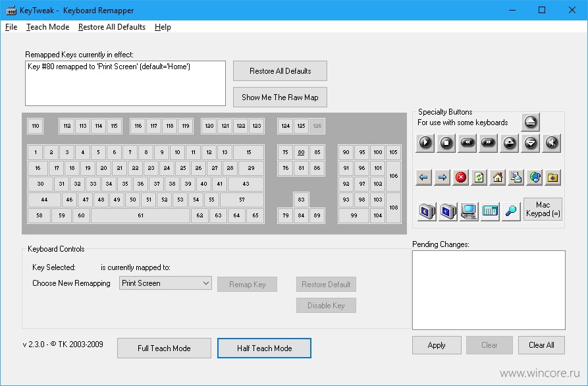The width and height of the screenshot is (588, 386).
Task: Select key 65 on the keyboard map
Action: [x=255, y=215]
